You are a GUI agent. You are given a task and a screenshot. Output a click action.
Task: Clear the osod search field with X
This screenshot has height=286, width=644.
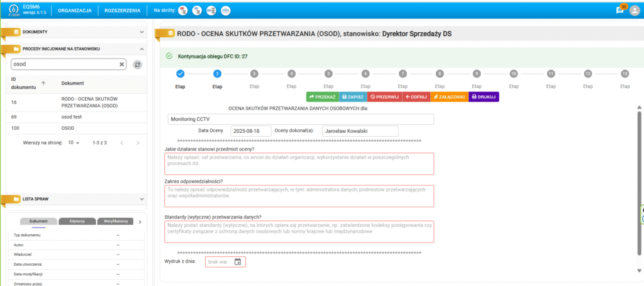click(x=122, y=64)
